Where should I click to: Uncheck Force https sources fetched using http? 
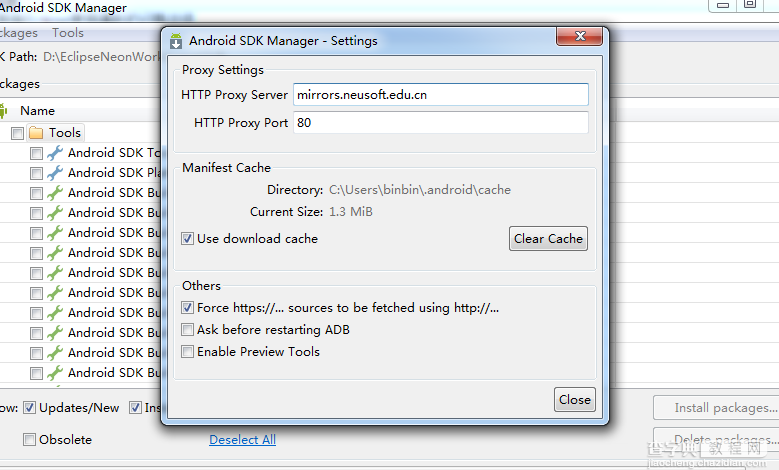(x=187, y=308)
